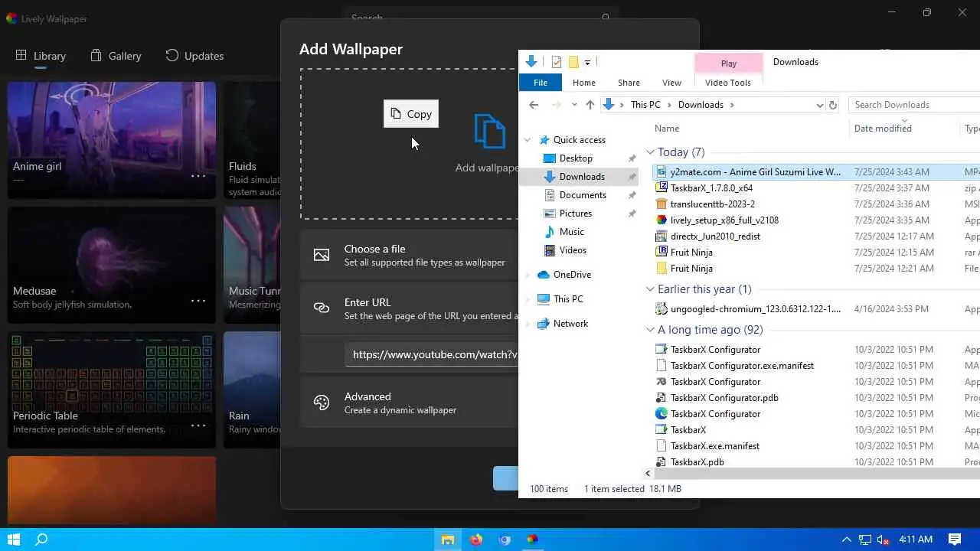The image size is (980, 551).
Task: Click the Choose a file image icon
Action: tap(322, 255)
